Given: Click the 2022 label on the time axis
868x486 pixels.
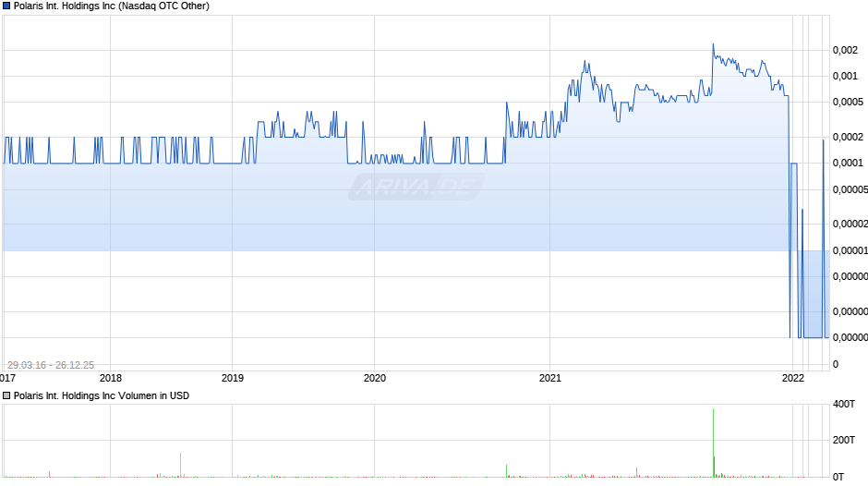Looking at the screenshot, I should [x=792, y=379].
